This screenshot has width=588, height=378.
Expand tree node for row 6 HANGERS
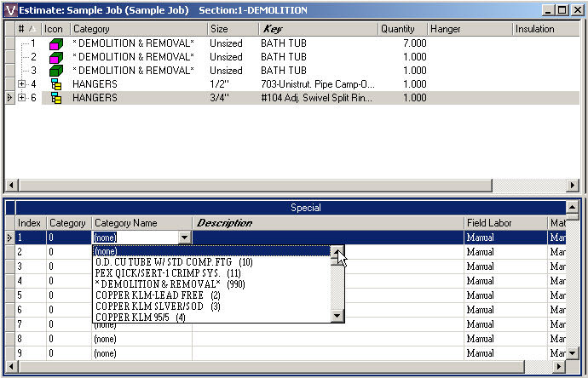pos(22,97)
